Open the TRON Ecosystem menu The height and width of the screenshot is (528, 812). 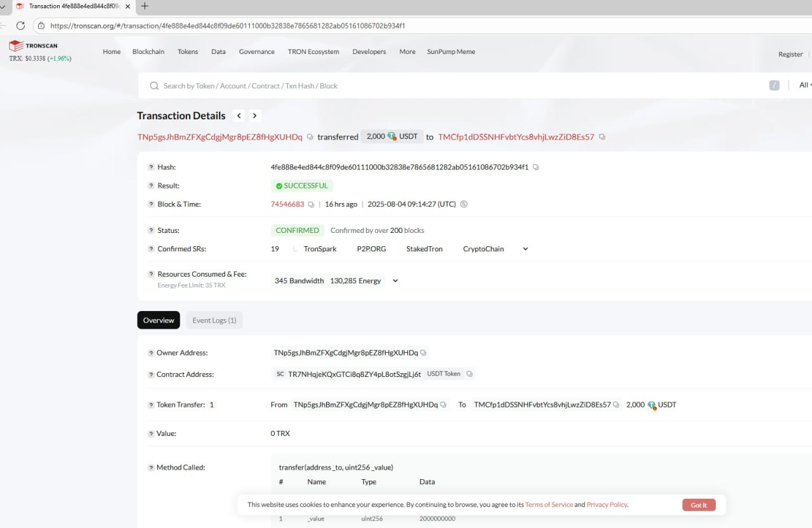click(x=313, y=52)
